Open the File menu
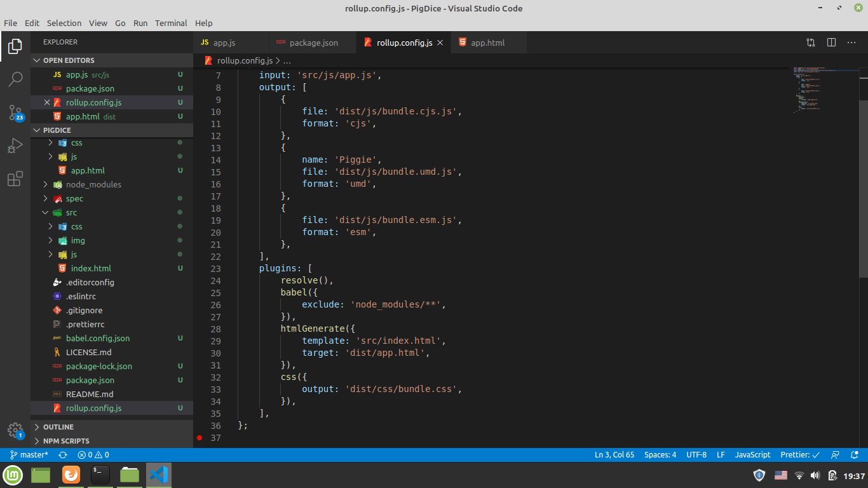The width and height of the screenshot is (868, 488). [10, 23]
